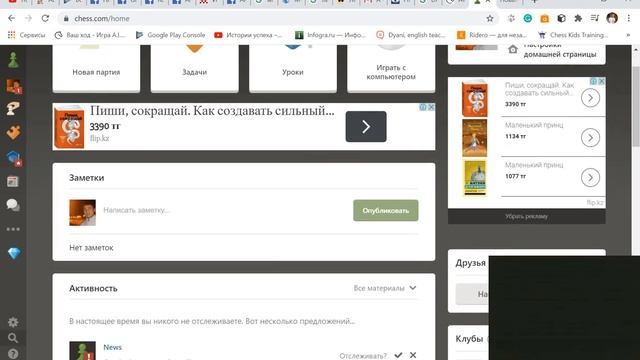
Task: Close the right sidebar ad with X
Action: tap(602, 81)
